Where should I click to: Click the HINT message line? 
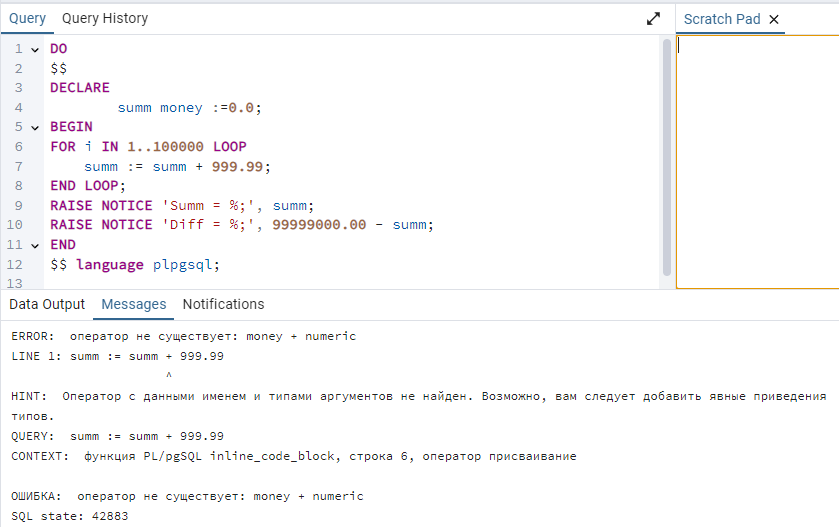click(x=419, y=406)
